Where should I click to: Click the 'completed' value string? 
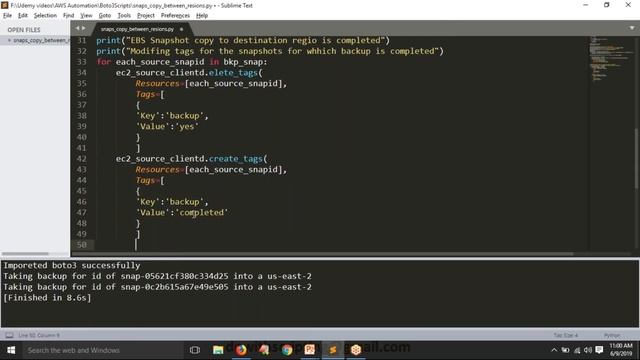pos(202,213)
